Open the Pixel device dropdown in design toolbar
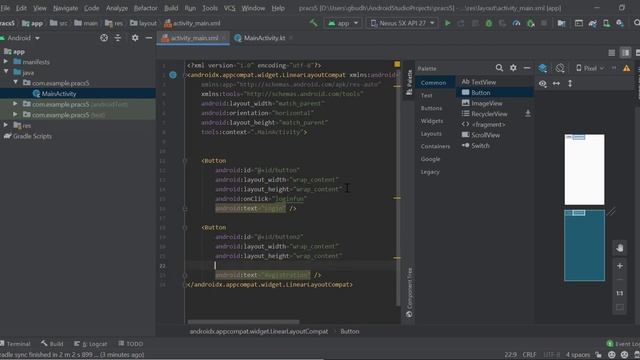The height and width of the screenshot is (360, 640). [x=589, y=68]
